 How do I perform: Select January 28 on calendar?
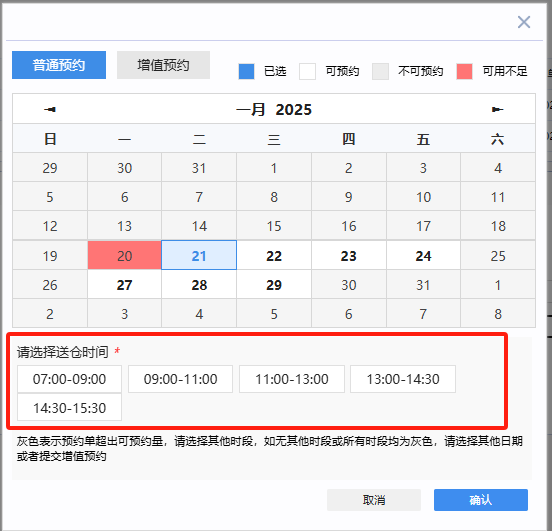(199, 285)
